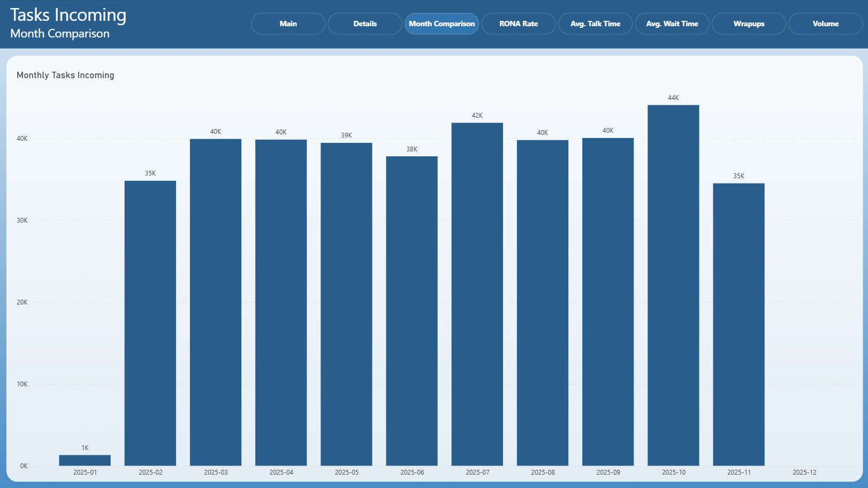This screenshot has height=488, width=868.
Task: Select the 2025-03 bar
Action: click(x=216, y=302)
